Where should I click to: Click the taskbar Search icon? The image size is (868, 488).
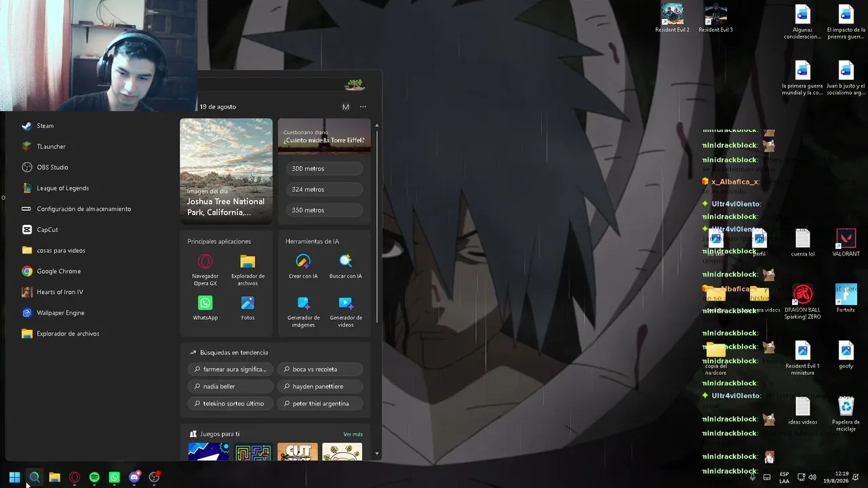click(35, 477)
